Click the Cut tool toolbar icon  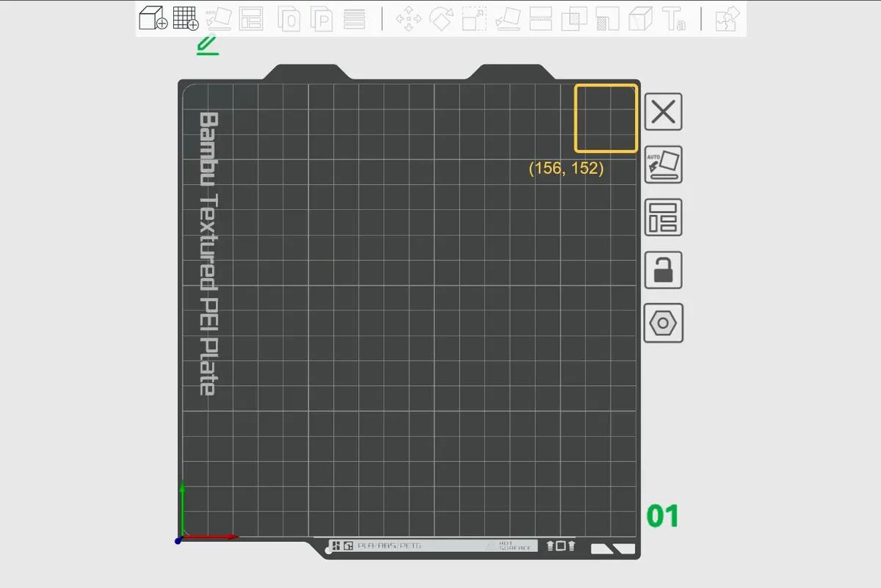click(x=541, y=19)
